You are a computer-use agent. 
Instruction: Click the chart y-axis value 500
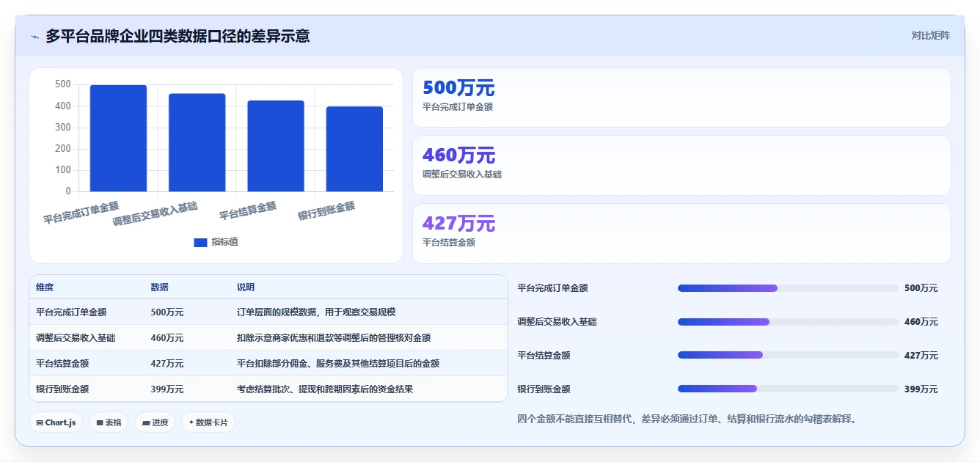coord(63,84)
